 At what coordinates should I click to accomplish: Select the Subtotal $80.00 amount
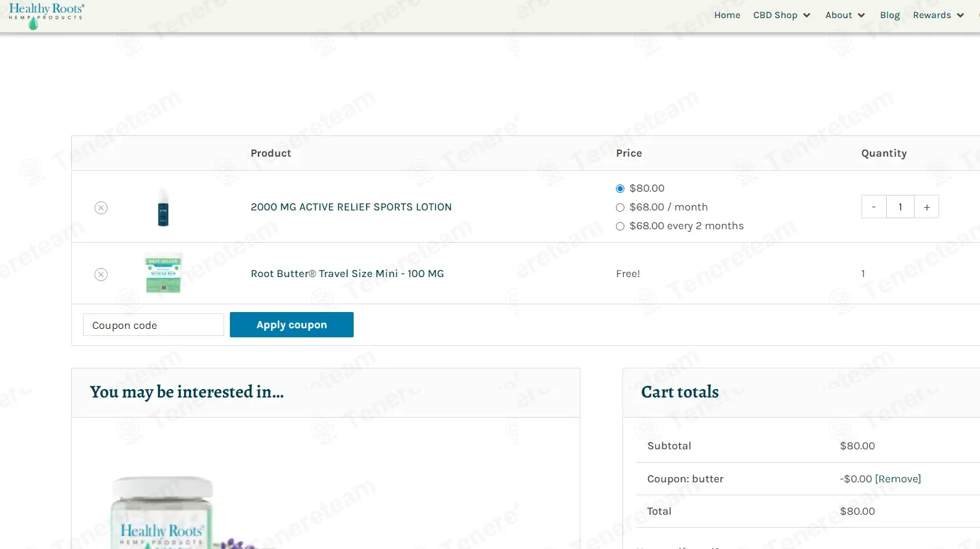pyautogui.click(x=858, y=446)
